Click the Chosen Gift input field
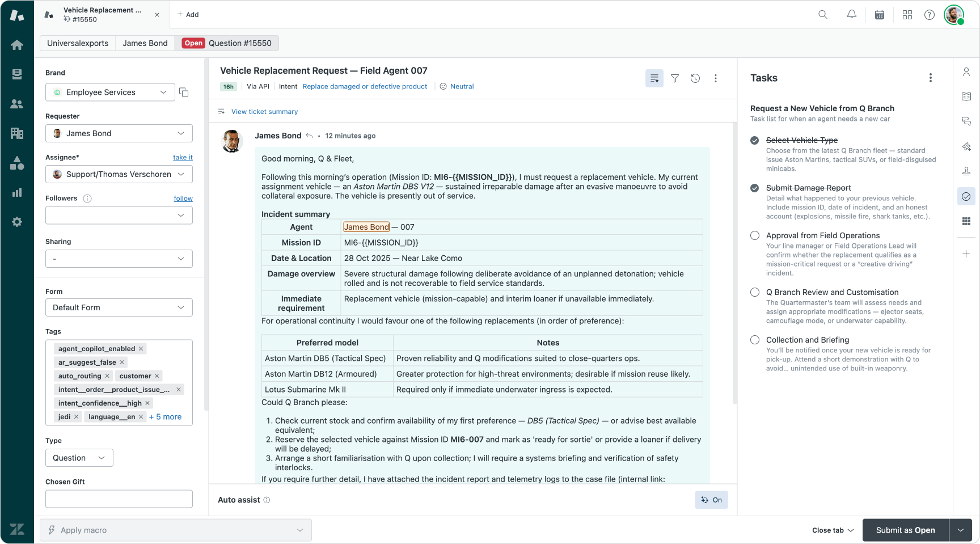The image size is (980, 544). coord(119,499)
